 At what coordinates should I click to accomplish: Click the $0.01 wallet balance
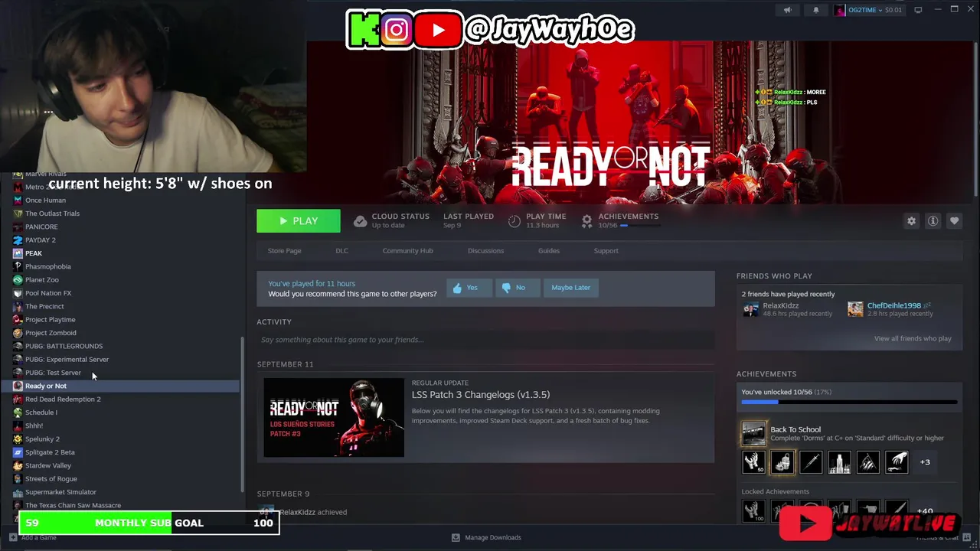893,10
